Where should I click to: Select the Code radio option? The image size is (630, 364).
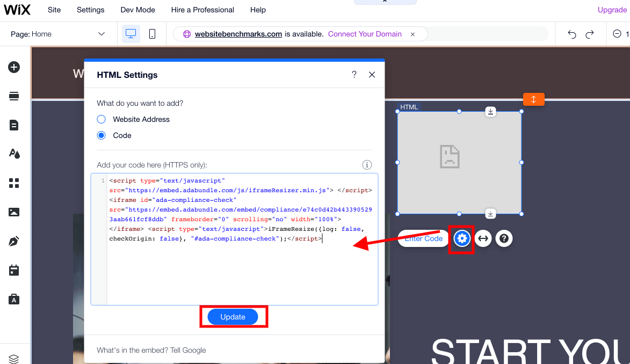[x=102, y=135]
